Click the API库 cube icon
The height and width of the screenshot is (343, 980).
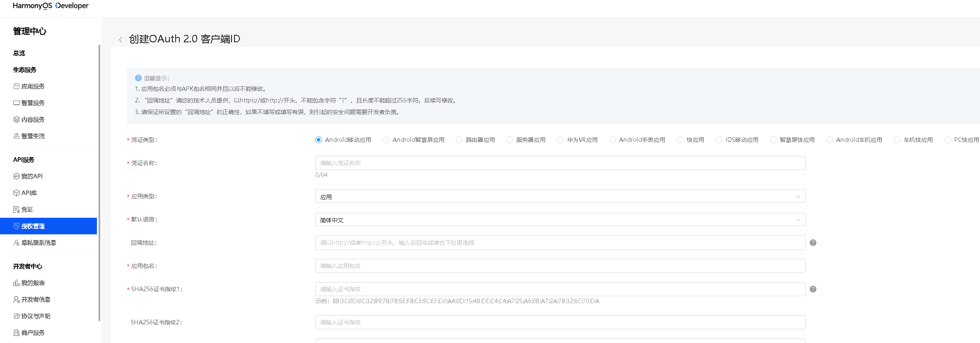pyautogui.click(x=17, y=193)
